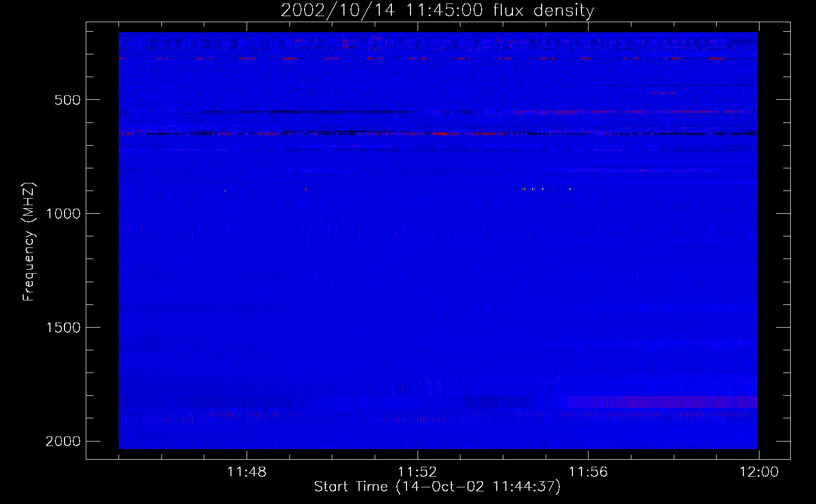The width and height of the screenshot is (816, 504).
Task: Click the 11:48 time tick label
Action: (x=247, y=472)
